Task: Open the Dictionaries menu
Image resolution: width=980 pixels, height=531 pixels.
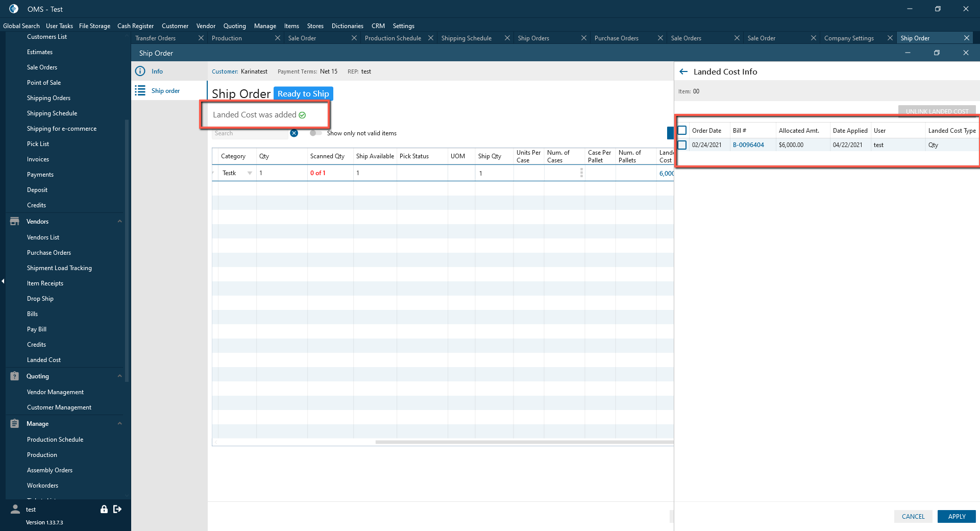Action: (x=347, y=26)
